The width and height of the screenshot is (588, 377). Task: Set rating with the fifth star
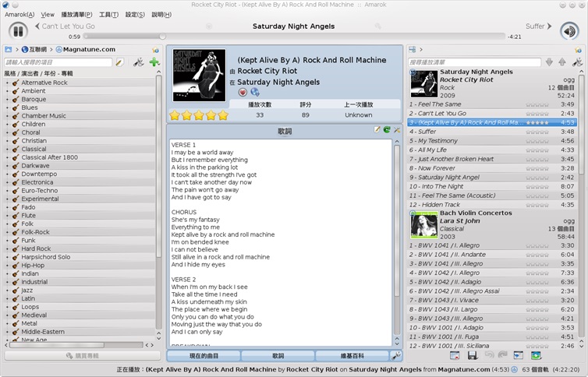pos(223,115)
